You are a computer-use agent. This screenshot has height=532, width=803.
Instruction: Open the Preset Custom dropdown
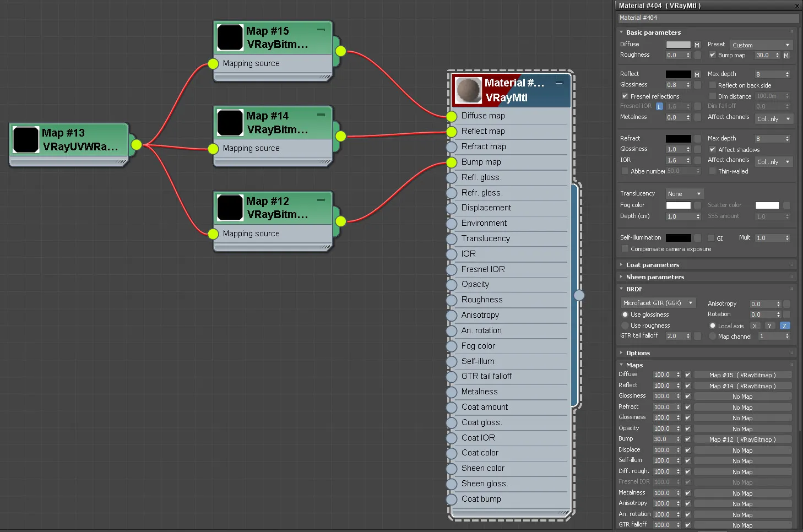pyautogui.click(x=761, y=45)
